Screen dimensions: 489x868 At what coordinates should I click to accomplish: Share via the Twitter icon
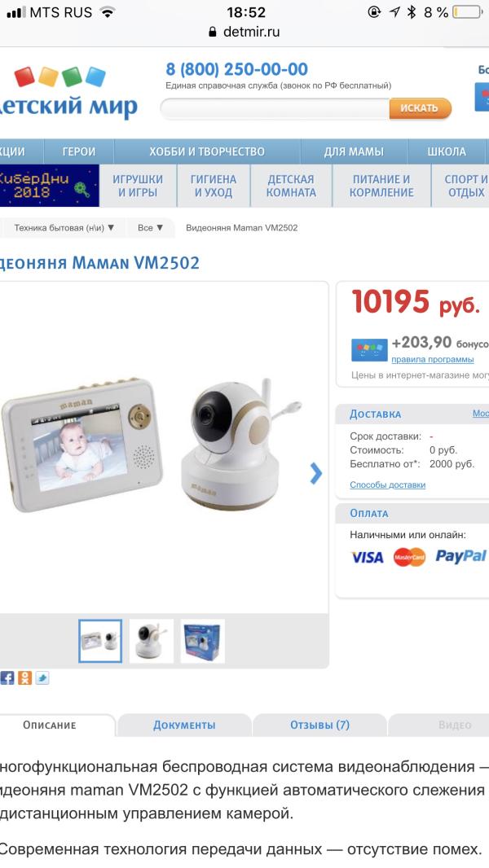point(42,677)
